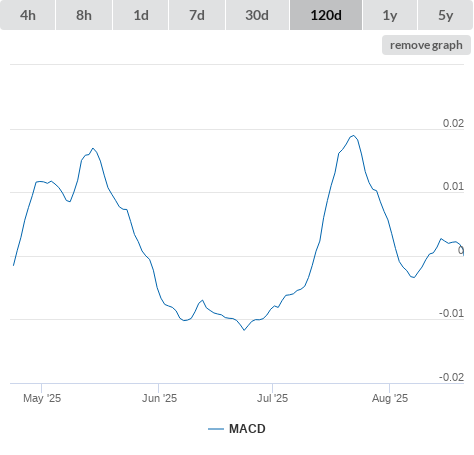This screenshot has height=455, width=474.
Task: Show the 1y time range
Action: pyautogui.click(x=390, y=15)
